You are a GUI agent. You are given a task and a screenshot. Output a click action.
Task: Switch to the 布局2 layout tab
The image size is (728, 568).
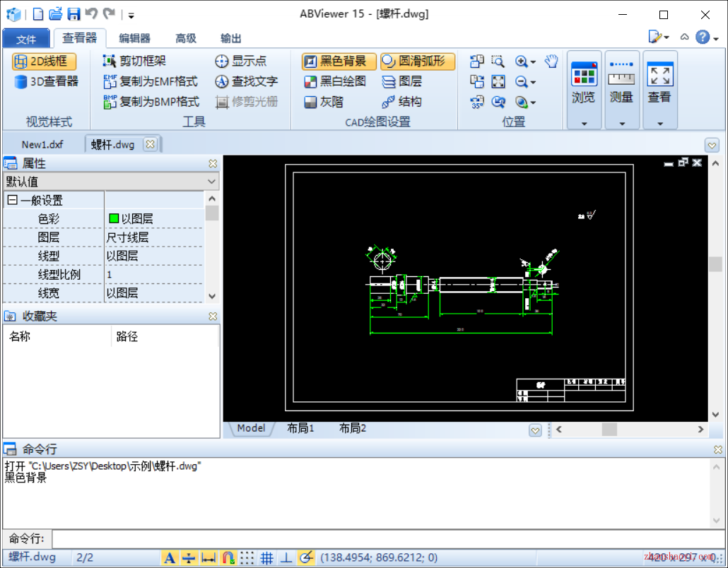pos(353,428)
